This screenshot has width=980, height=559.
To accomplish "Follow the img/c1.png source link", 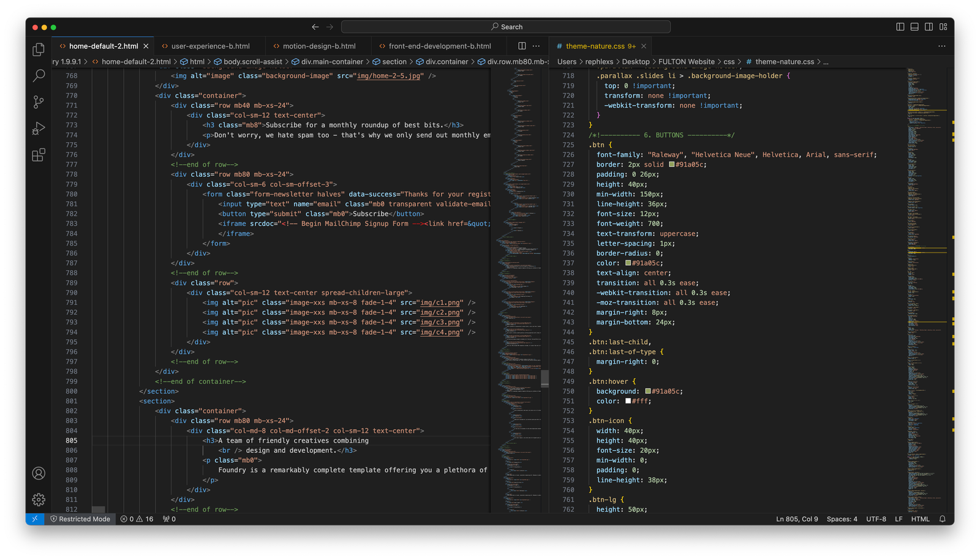I will (x=440, y=302).
